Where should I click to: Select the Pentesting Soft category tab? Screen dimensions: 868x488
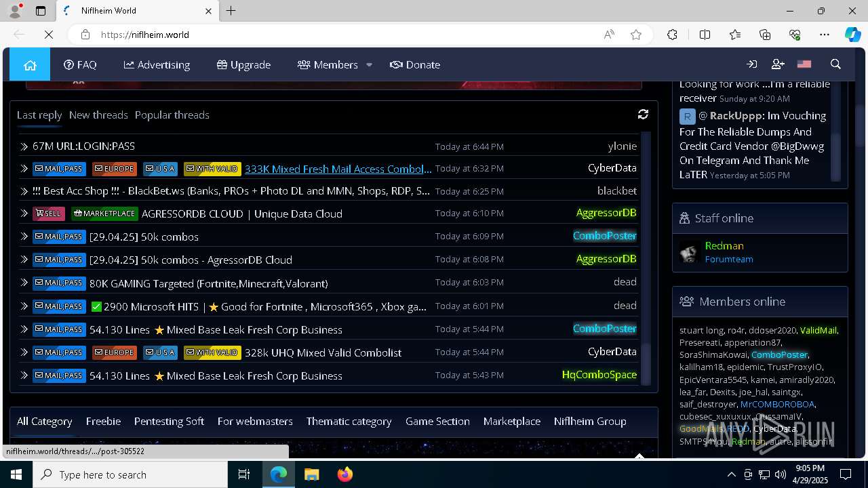tap(169, 421)
